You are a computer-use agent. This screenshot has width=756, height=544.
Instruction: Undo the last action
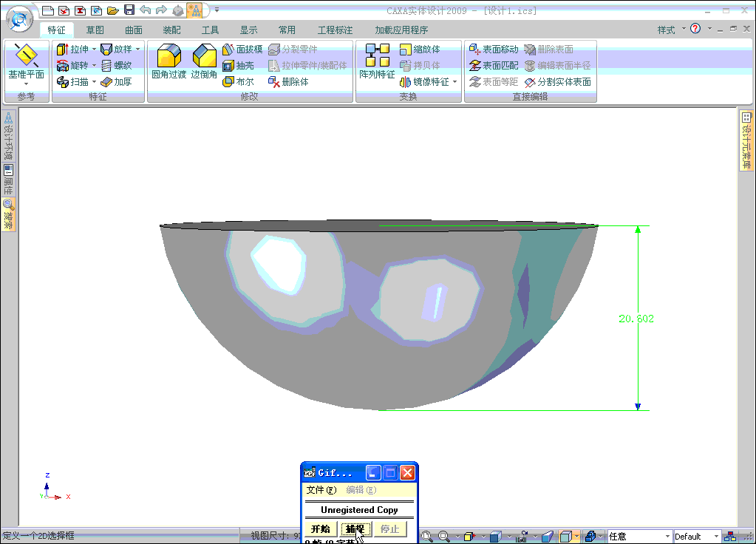tap(145, 10)
